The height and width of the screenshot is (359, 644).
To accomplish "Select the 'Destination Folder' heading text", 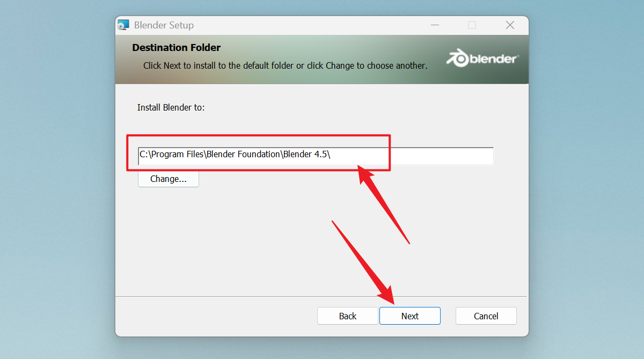I will (x=177, y=48).
